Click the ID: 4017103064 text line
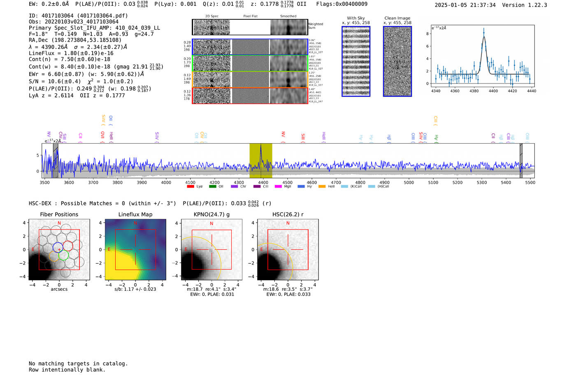The height and width of the screenshot is (392, 576). click(x=78, y=16)
